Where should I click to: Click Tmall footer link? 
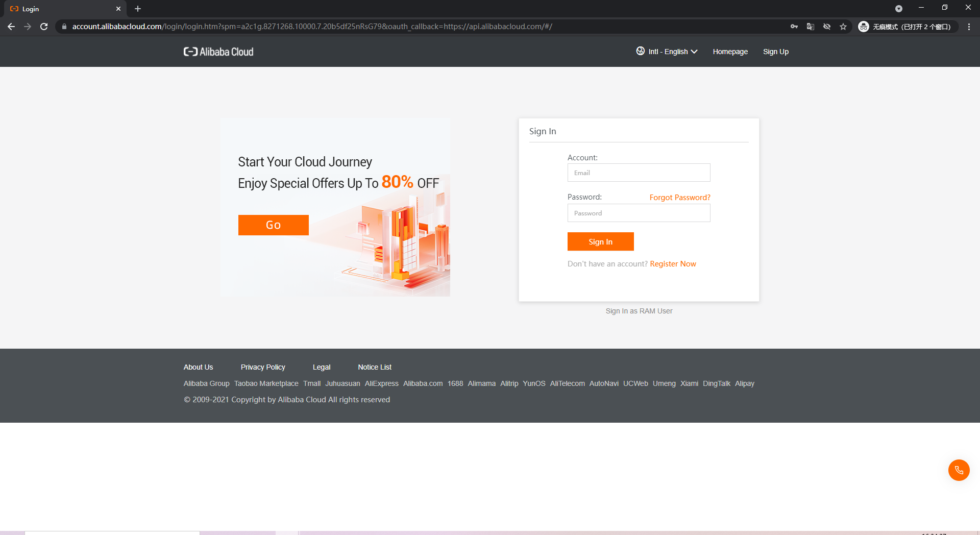pos(312,383)
